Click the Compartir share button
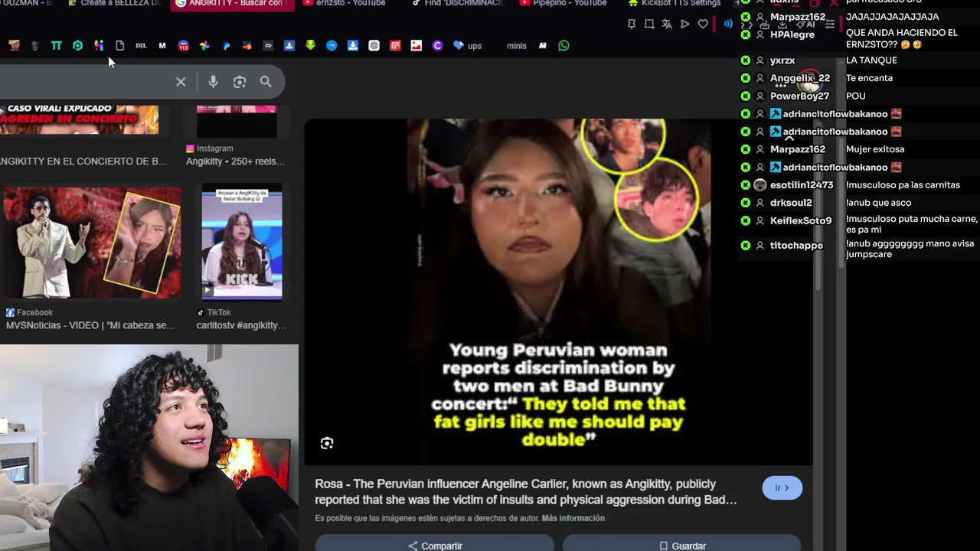Image resolution: width=980 pixels, height=551 pixels. (435, 545)
